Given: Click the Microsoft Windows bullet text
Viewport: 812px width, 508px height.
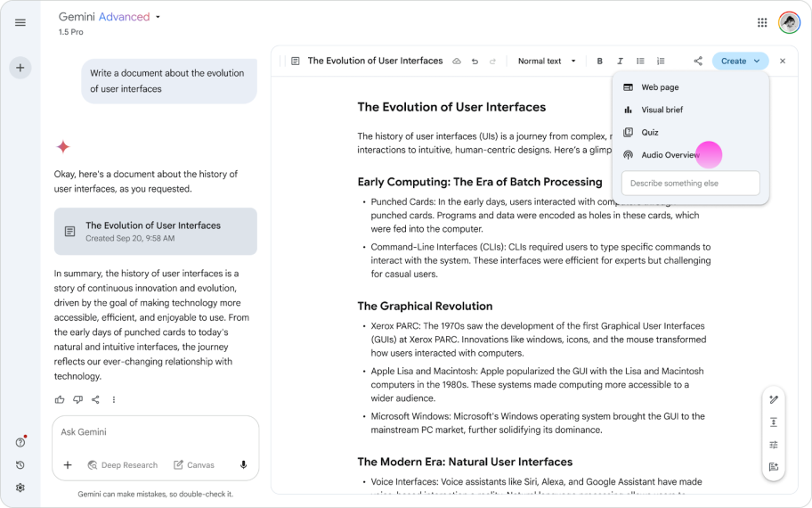Looking at the screenshot, I should 538,423.
